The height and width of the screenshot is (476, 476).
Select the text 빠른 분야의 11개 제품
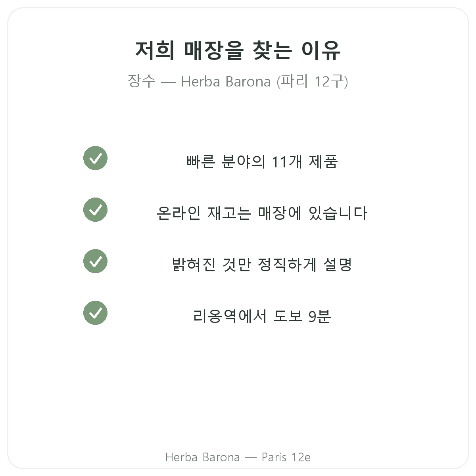pyautogui.click(x=262, y=162)
